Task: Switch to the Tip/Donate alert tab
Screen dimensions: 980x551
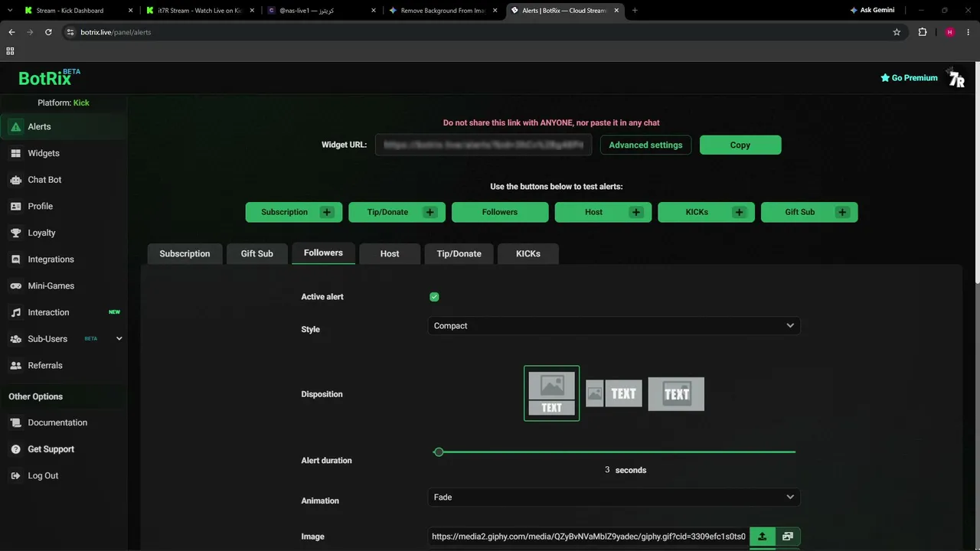Action: (x=459, y=254)
